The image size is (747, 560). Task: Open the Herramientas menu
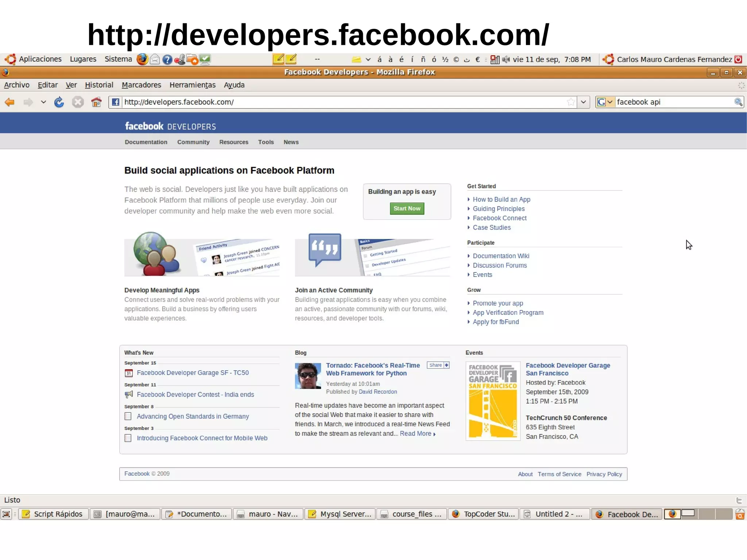[x=192, y=85]
